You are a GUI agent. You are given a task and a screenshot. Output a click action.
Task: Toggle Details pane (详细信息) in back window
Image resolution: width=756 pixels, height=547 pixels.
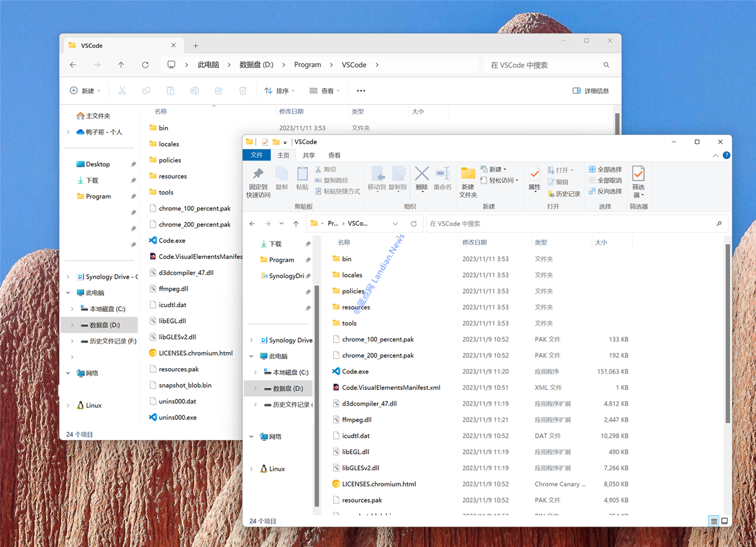591,91
